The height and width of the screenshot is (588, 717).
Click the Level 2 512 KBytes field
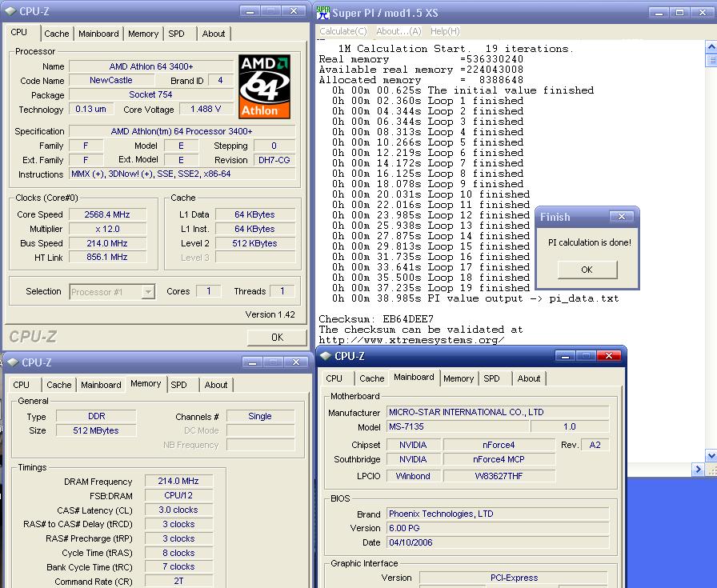tap(254, 243)
